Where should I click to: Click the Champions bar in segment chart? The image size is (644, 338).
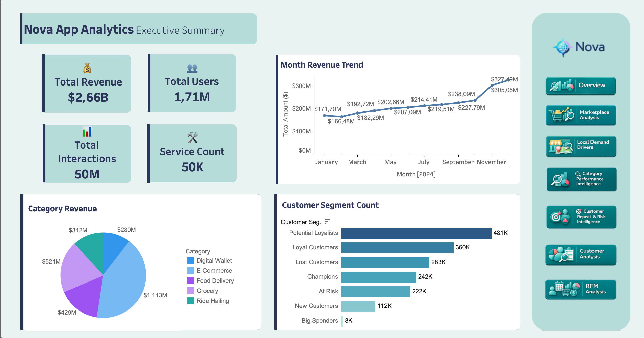pos(378,277)
